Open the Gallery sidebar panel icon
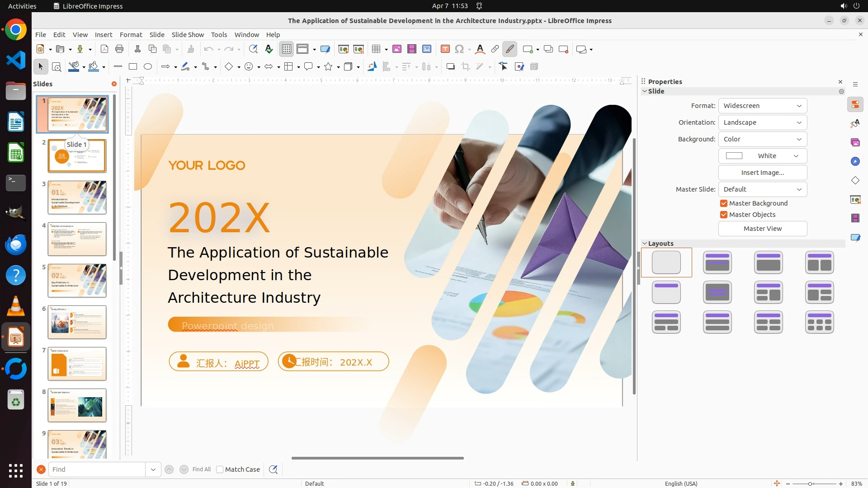The height and width of the screenshot is (488, 868). tap(855, 142)
